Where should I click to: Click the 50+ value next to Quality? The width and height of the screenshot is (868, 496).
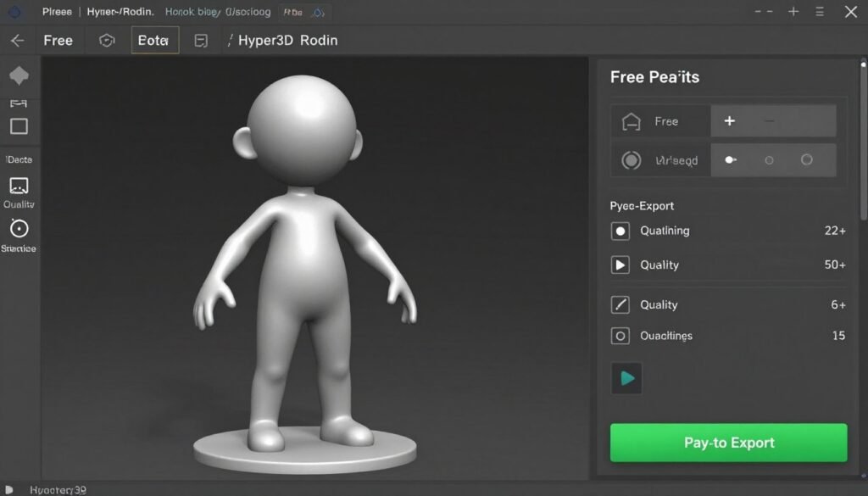835,265
